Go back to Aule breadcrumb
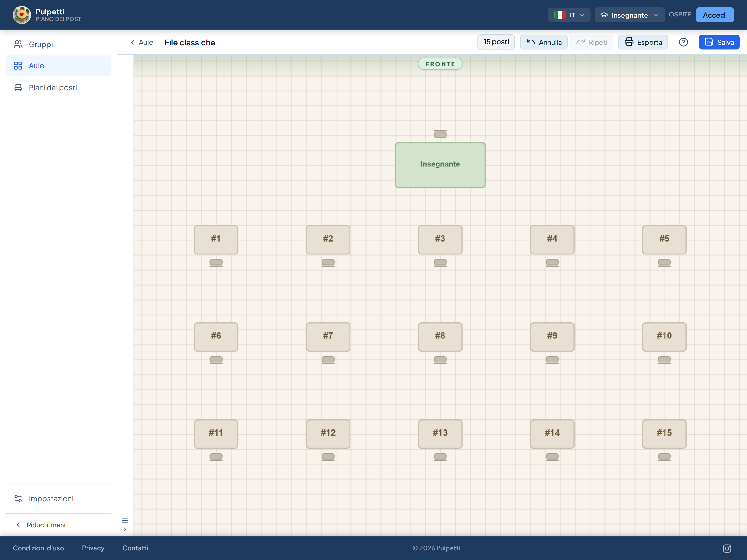Image resolution: width=747 pixels, height=560 pixels. click(142, 42)
